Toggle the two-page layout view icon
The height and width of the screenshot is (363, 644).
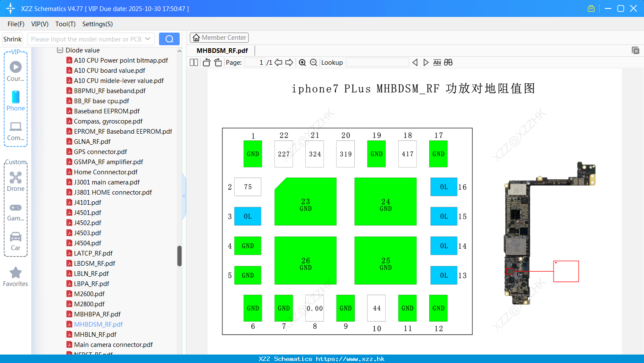click(194, 63)
